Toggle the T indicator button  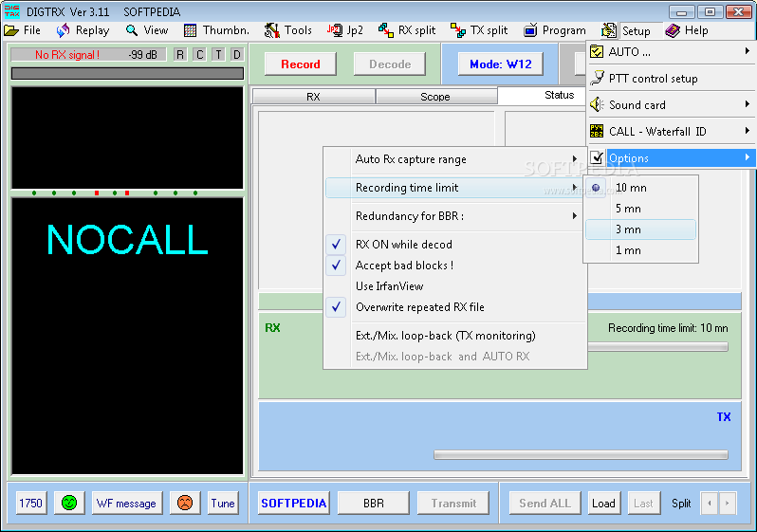(218, 55)
